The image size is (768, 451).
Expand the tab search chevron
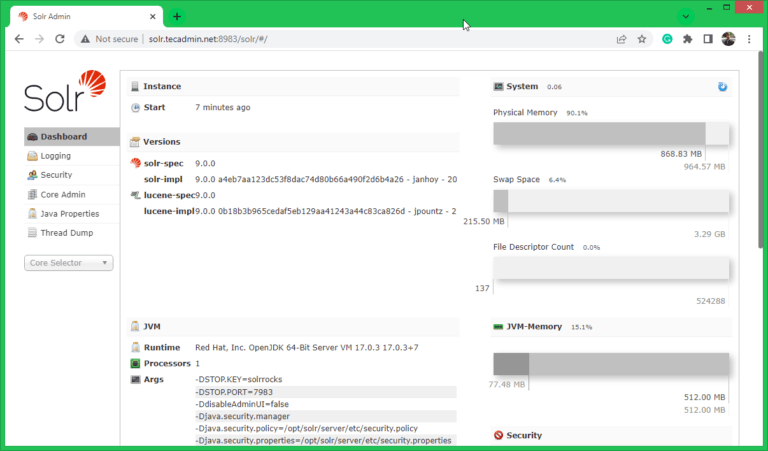pos(686,16)
